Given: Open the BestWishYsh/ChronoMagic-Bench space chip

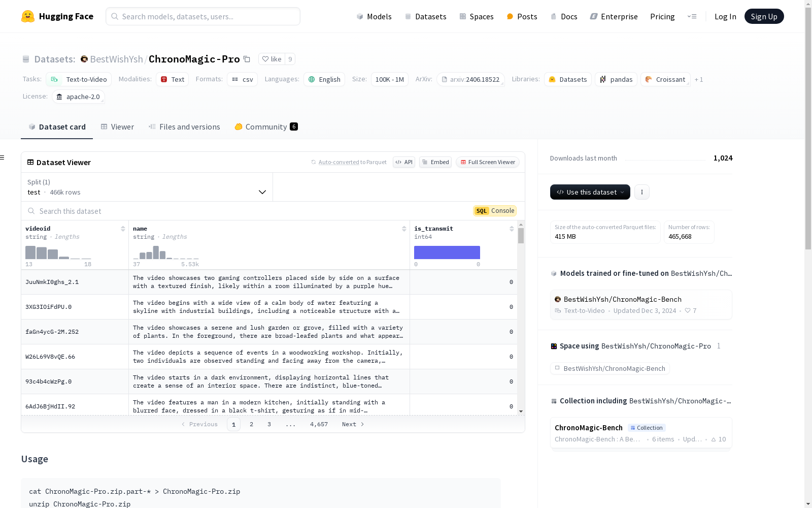Looking at the screenshot, I should (610, 368).
